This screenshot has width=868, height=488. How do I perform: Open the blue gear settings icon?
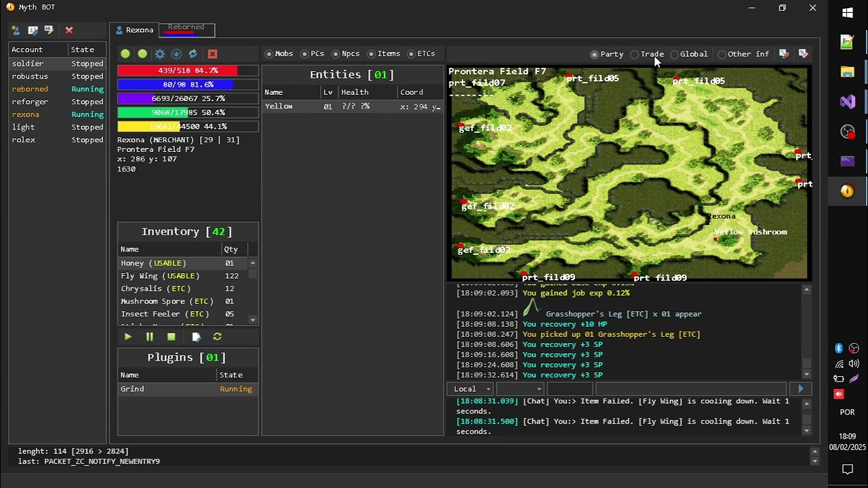160,54
